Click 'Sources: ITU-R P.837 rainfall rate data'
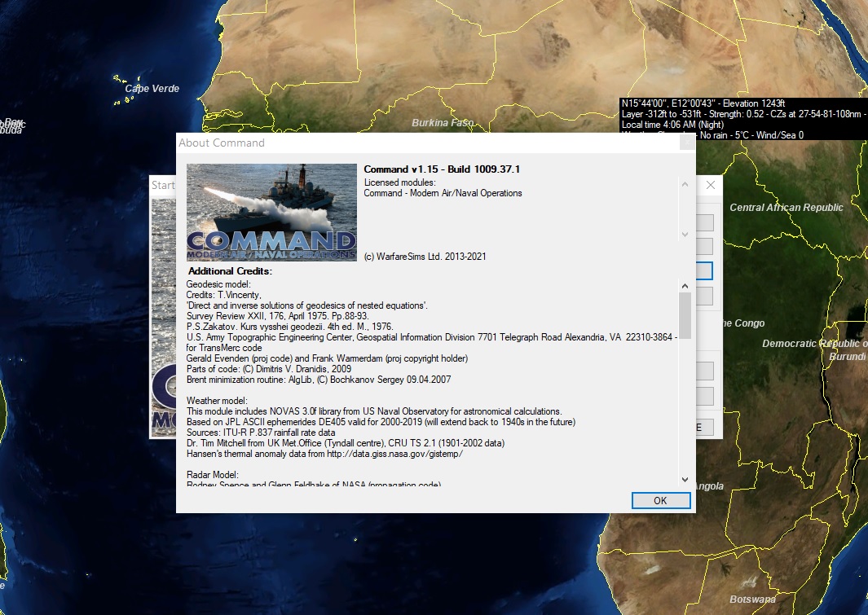The image size is (868, 615). 261,433
